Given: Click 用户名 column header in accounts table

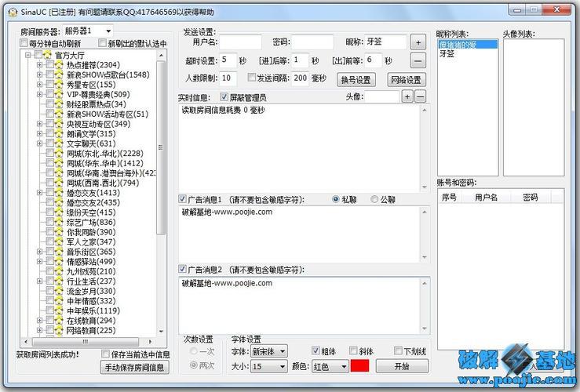Looking at the screenshot, I should point(486,198).
